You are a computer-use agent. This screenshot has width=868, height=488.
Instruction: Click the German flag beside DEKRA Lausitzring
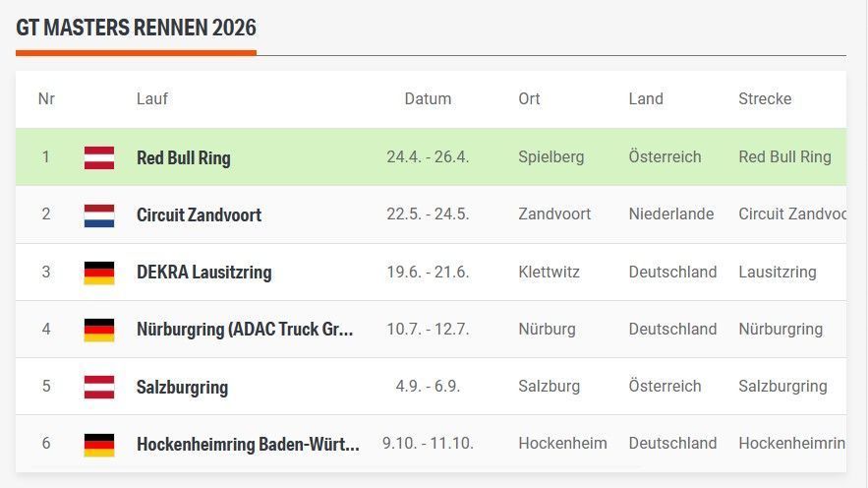click(x=99, y=272)
